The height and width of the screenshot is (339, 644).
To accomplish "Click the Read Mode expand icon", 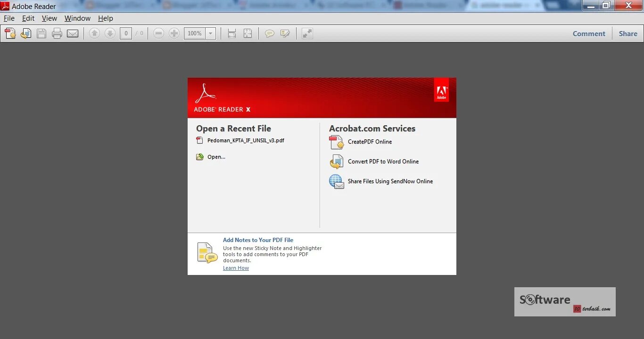I will [x=307, y=33].
